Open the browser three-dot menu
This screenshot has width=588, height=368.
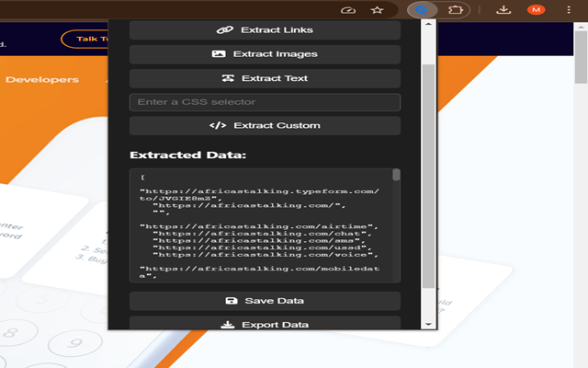coord(569,10)
